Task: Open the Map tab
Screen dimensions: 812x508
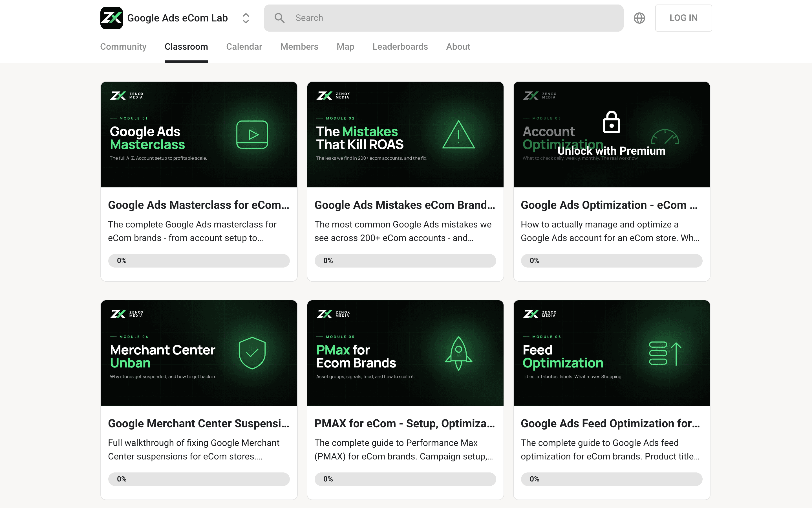Action: (x=345, y=47)
